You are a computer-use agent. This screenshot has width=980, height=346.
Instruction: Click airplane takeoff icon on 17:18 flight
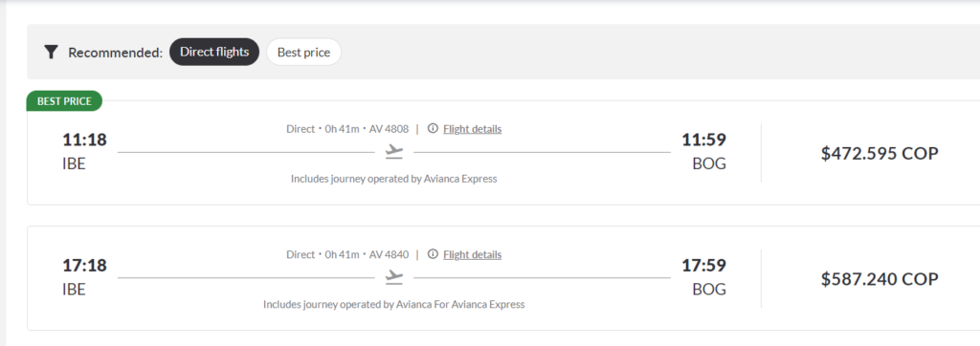(393, 277)
